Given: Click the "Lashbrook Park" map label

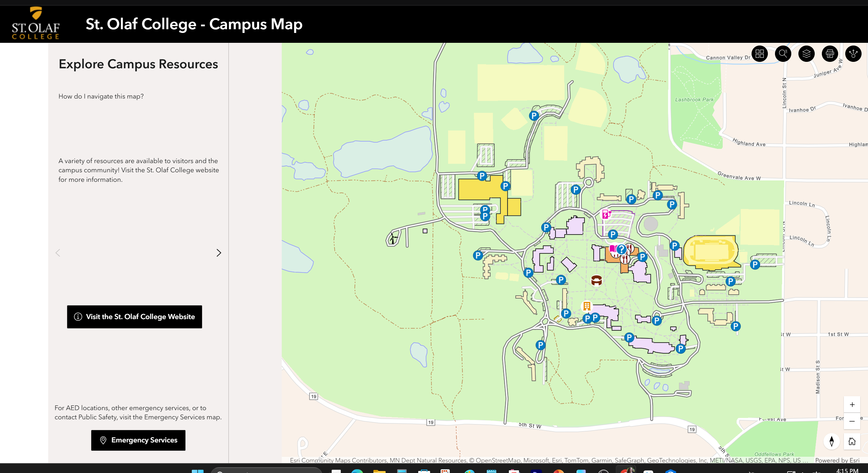Looking at the screenshot, I should (694, 100).
